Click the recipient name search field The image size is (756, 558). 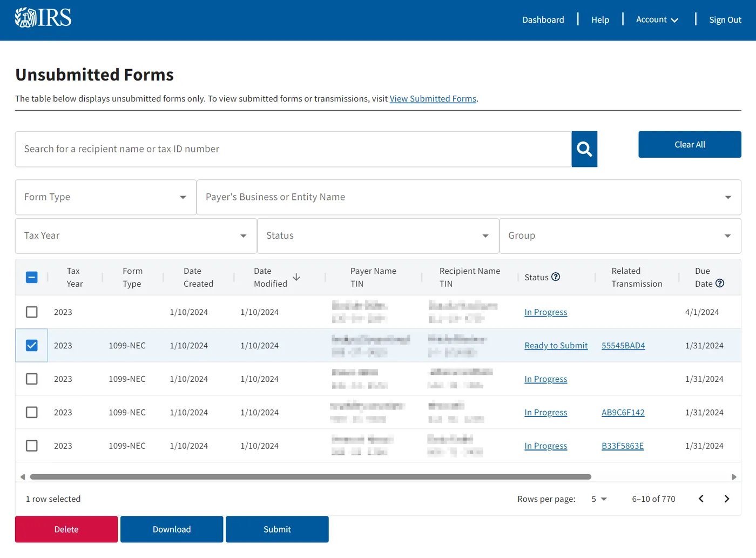[x=293, y=149]
